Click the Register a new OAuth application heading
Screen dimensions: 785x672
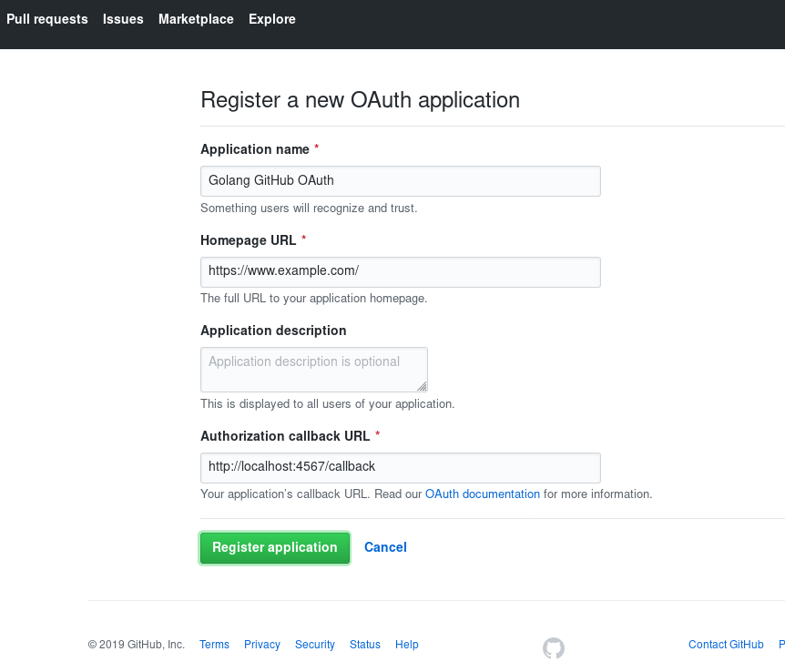(360, 100)
